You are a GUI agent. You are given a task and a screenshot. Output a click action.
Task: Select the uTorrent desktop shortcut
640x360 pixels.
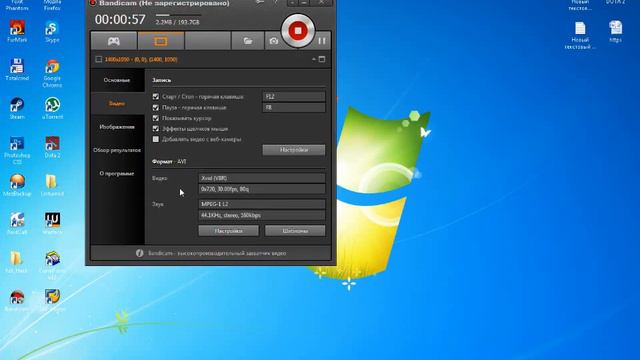click(52, 108)
